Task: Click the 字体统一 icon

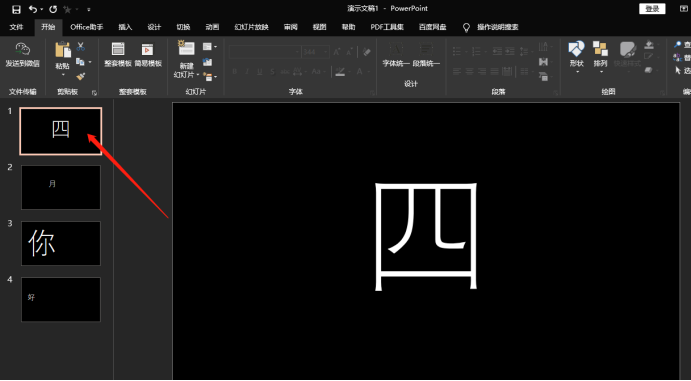Action: pyautogui.click(x=396, y=49)
